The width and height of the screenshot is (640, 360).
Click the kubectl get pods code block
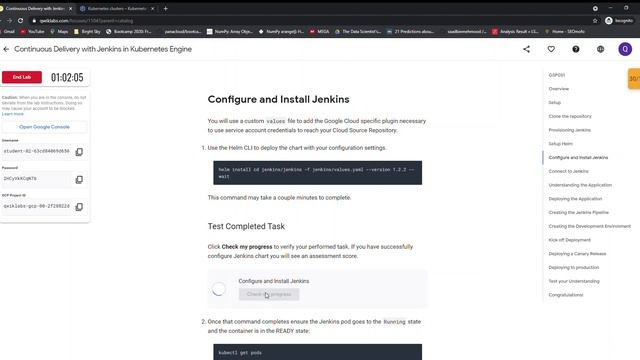(x=318, y=352)
